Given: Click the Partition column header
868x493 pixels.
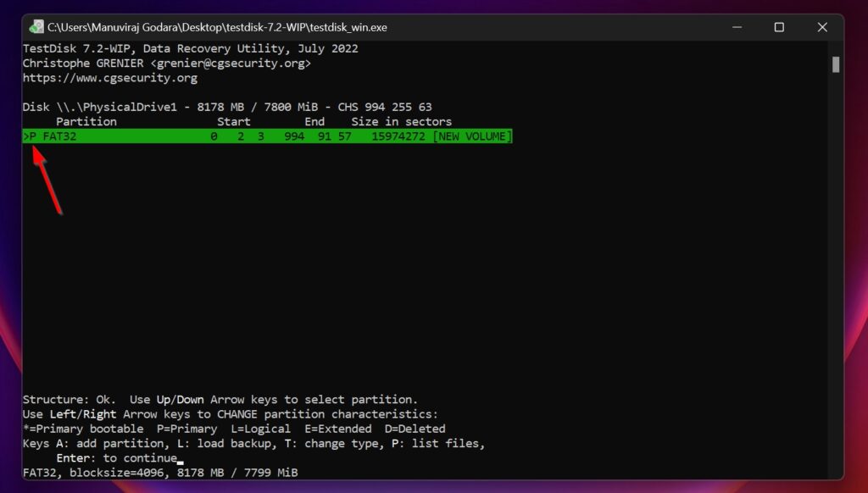Looking at the screenshot, I should click(87, 121).
